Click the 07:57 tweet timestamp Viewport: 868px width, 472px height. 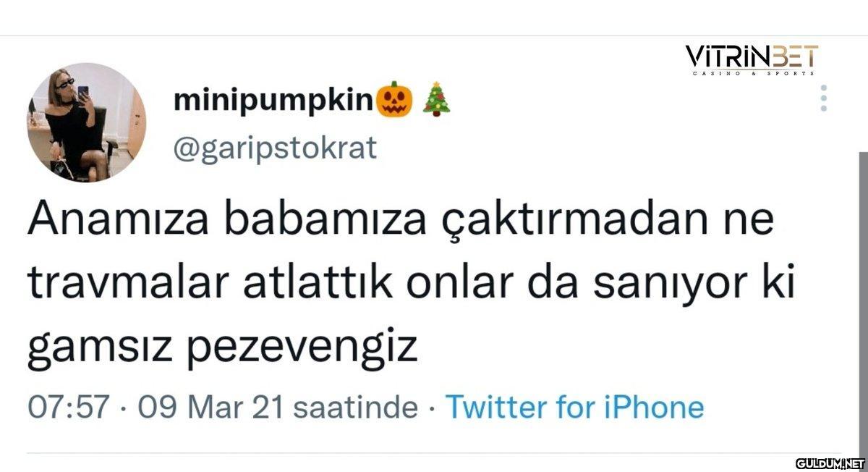[68, 407]
